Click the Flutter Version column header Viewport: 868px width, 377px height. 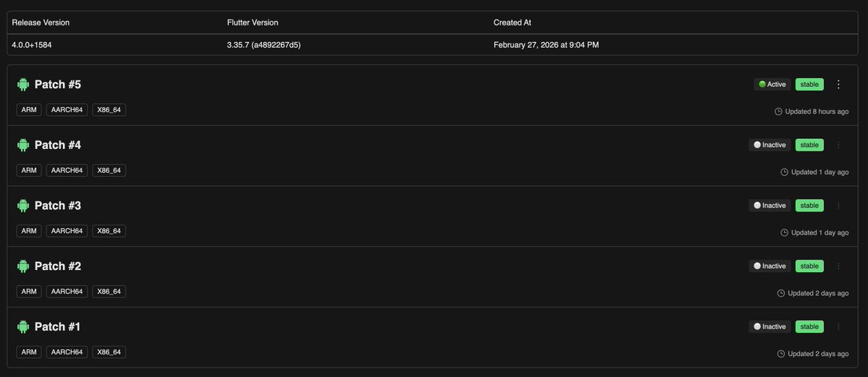252,22
